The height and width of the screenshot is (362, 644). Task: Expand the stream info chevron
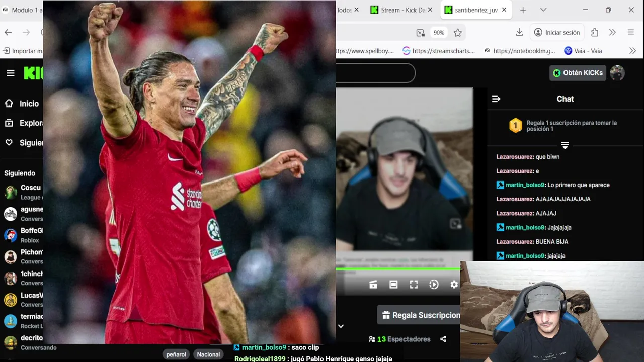click(341, 326)
